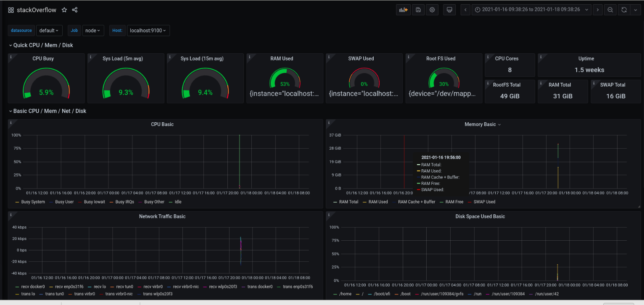
Task: Open dashboard settings gear
Action: [x=432, y=10]
